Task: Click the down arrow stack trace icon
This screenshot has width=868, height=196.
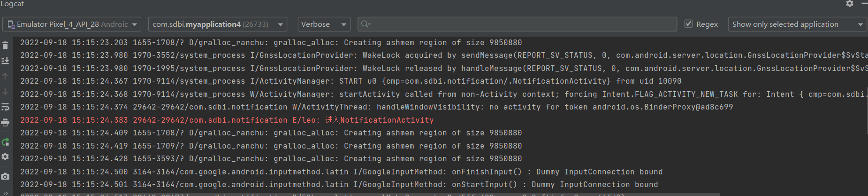Action: click(5, 92)
